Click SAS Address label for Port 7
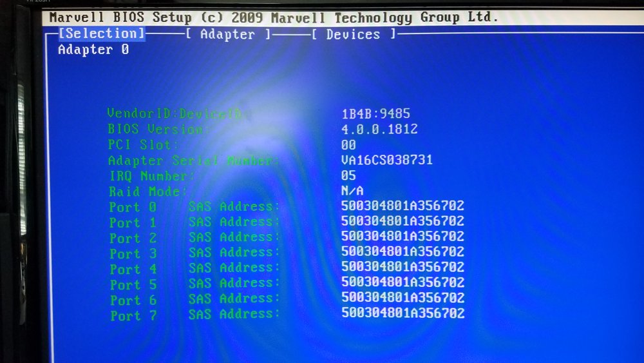 [x=234, y=314]
